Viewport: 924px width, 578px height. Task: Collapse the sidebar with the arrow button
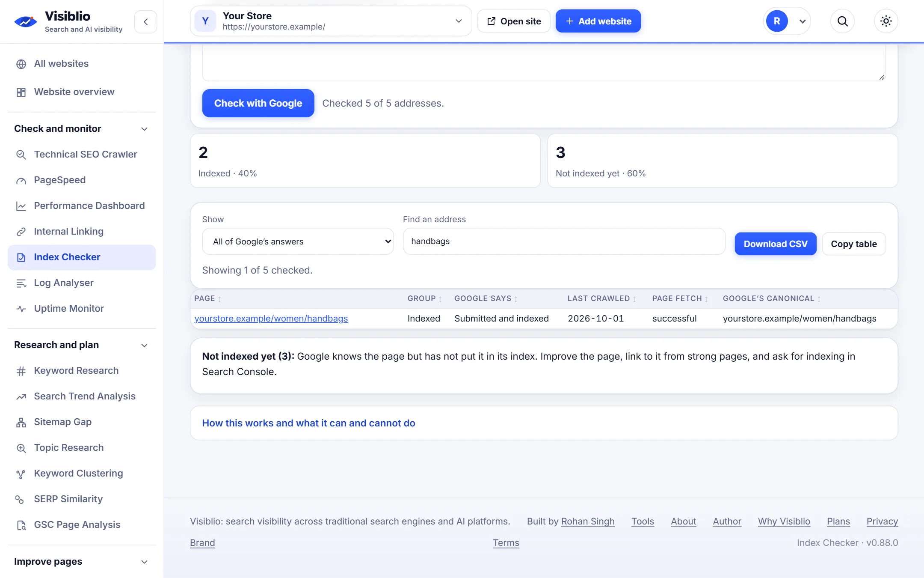pyautogui.click(x=145, y=21)
